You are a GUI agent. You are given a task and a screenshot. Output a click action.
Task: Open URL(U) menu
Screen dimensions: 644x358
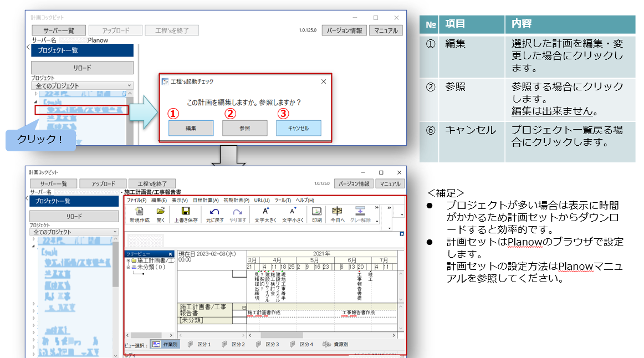pyautogui.click(x=262, y=201)
